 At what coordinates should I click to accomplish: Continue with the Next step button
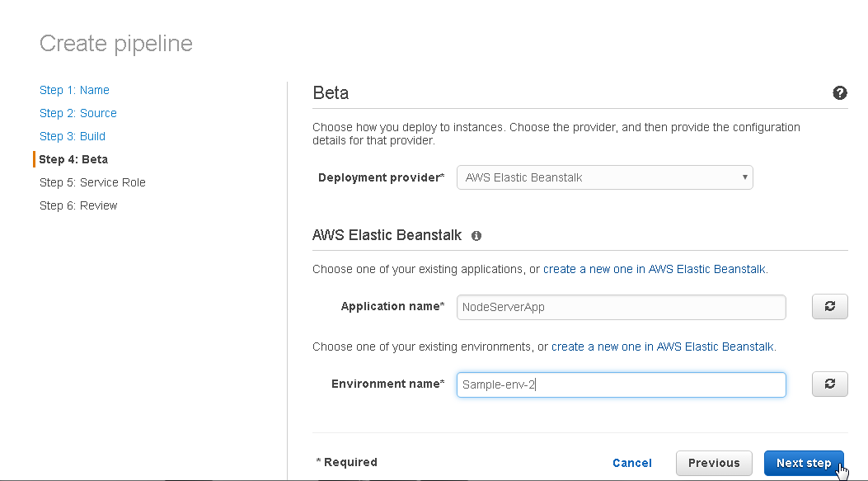804,464
